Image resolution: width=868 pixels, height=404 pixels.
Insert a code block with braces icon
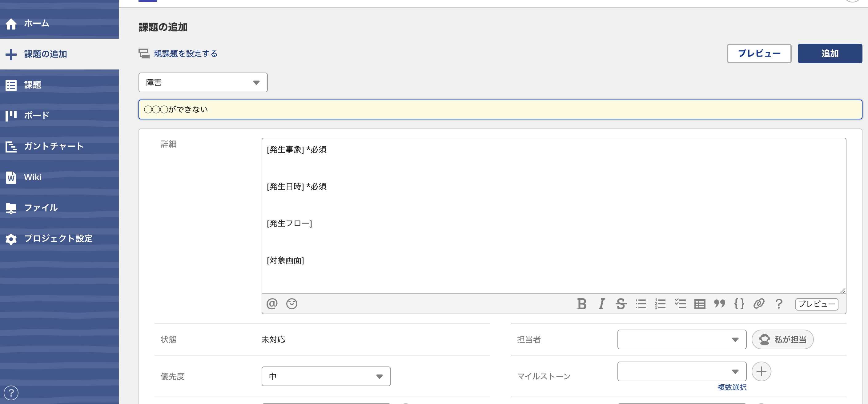point(739,304)
